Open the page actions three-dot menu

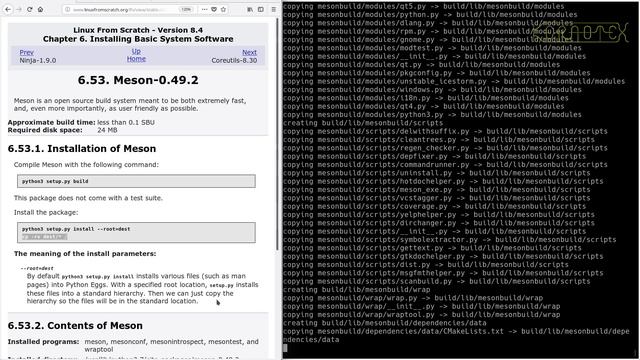click(204, 9)
